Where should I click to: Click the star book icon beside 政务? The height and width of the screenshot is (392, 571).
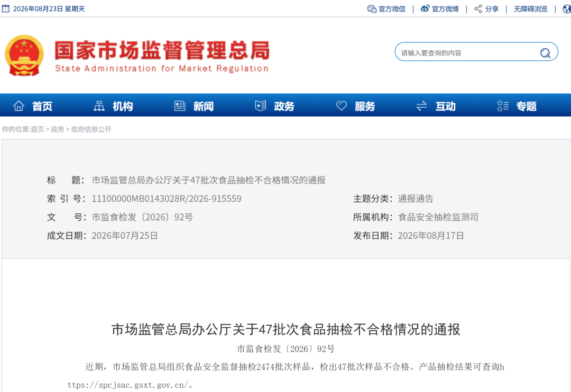pos(260,106)
